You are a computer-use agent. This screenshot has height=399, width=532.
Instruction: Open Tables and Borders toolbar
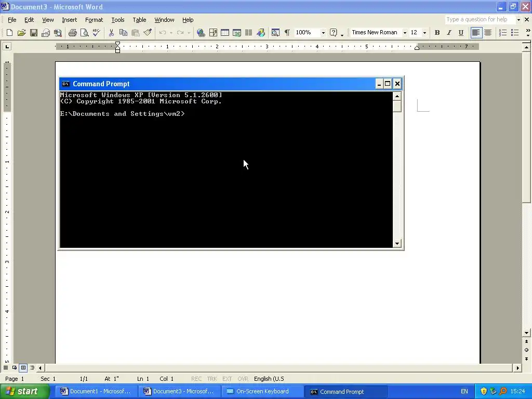pos(213,33)
